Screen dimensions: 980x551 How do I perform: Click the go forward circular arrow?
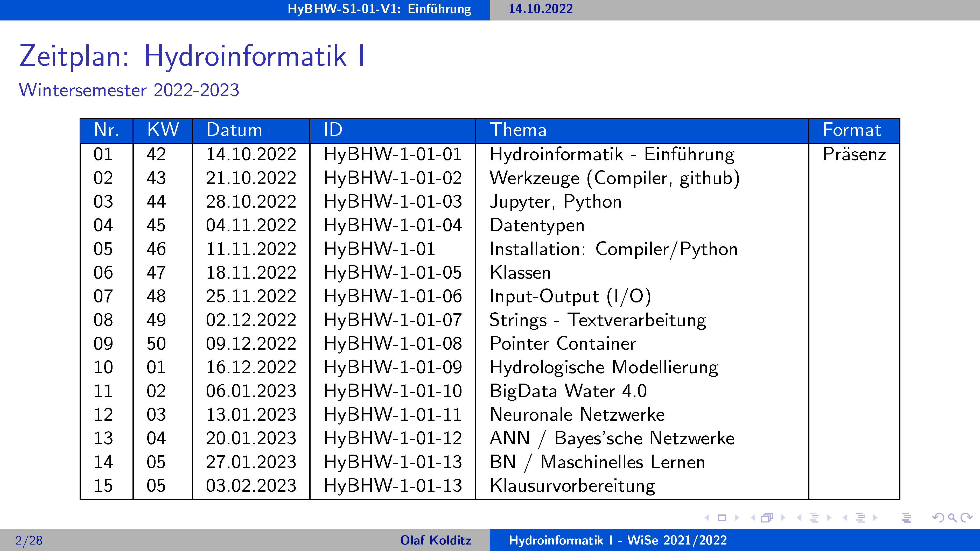(x=966, y=518)
